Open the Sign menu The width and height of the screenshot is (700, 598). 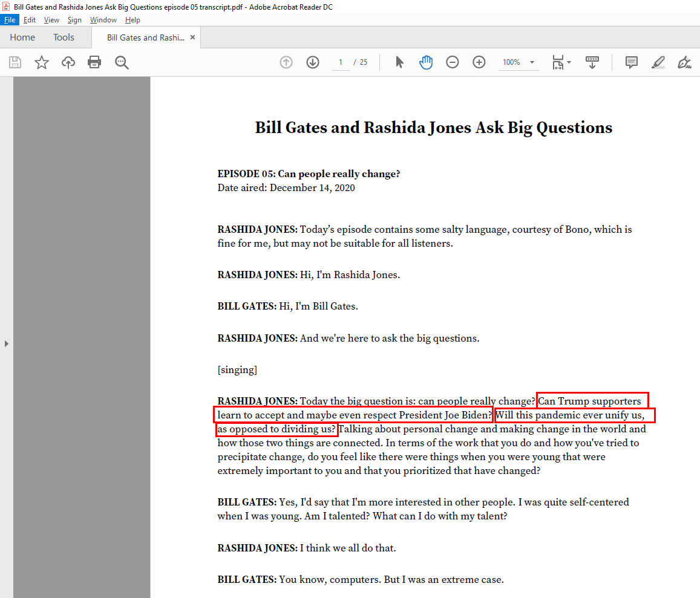(x=74, y=19)
